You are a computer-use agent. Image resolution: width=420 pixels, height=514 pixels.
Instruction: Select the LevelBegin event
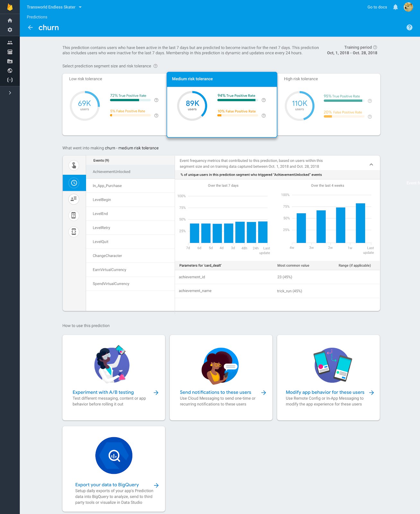click(130, 200)
